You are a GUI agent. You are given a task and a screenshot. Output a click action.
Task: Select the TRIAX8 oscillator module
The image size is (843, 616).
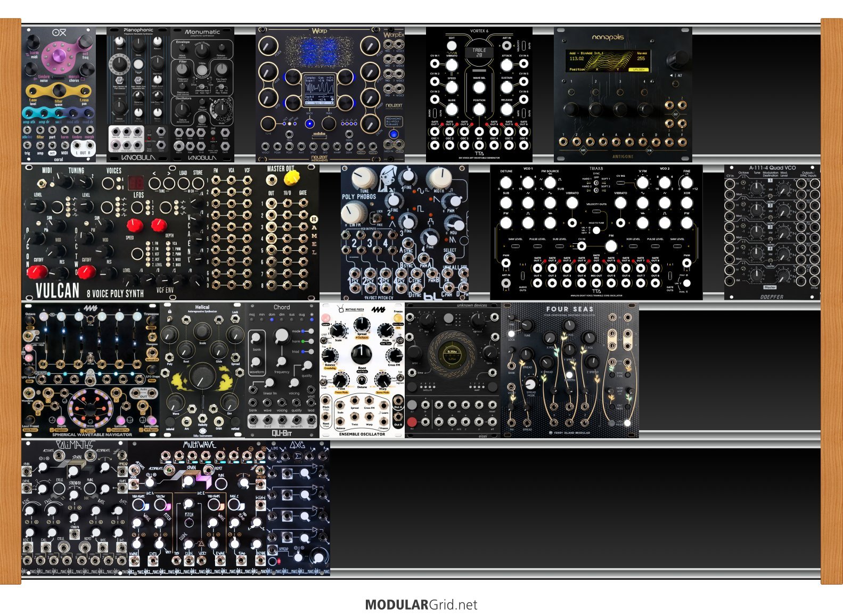[x=596, y=233]
